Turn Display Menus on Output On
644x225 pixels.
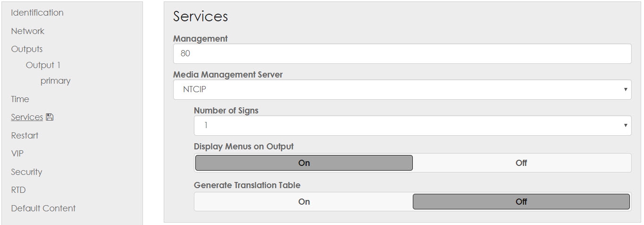pos(304,163)
